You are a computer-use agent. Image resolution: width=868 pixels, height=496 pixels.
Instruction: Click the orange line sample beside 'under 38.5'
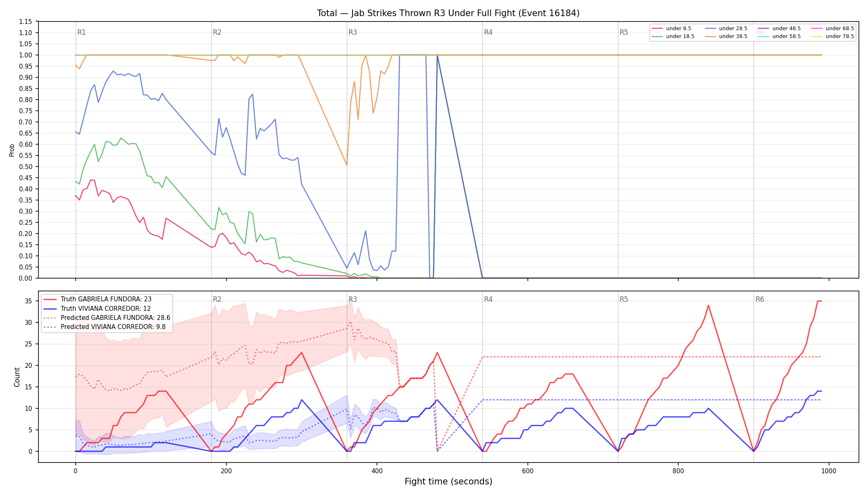pyautogui.click(x=711, y=36)
